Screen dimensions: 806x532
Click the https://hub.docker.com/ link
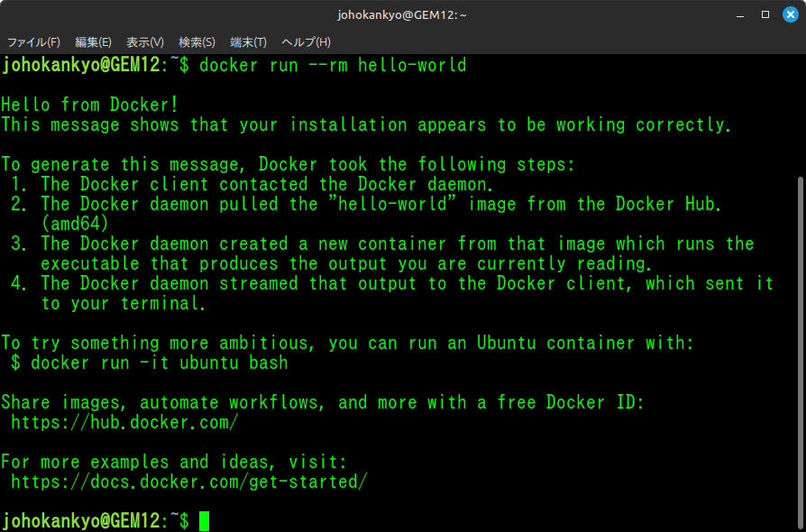click(x=124, y=422)
